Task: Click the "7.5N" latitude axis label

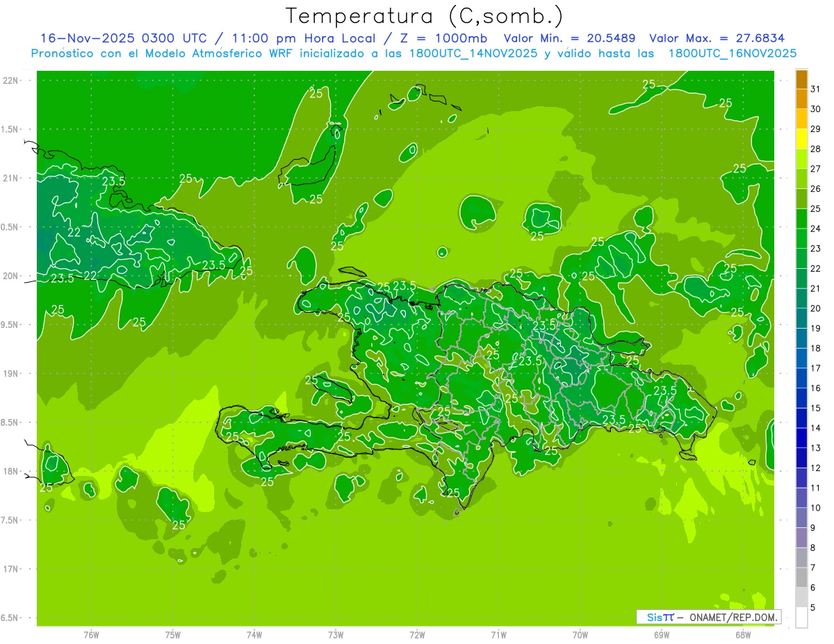Action: pyautogui.click(x=10, y=520)
